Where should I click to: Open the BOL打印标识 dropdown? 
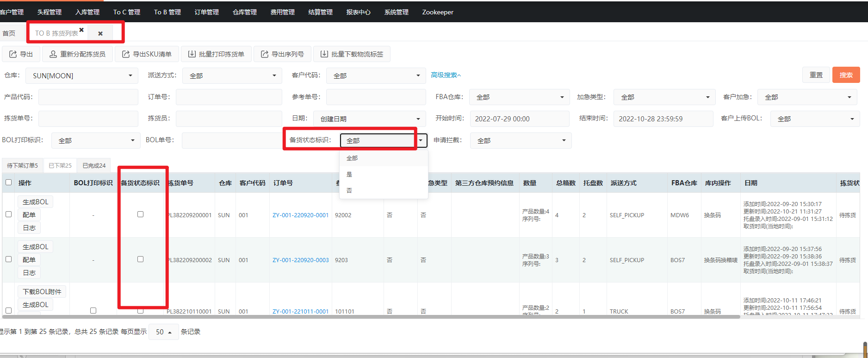click(x=96, y=140)
